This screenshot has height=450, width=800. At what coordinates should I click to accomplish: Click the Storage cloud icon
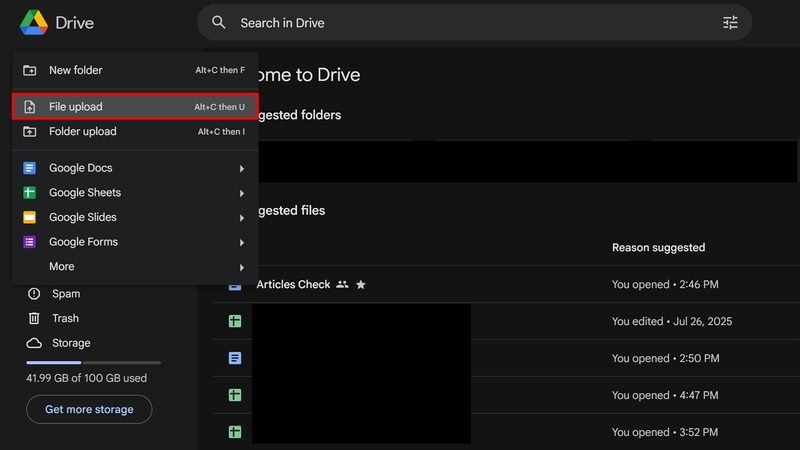[34, 343]
